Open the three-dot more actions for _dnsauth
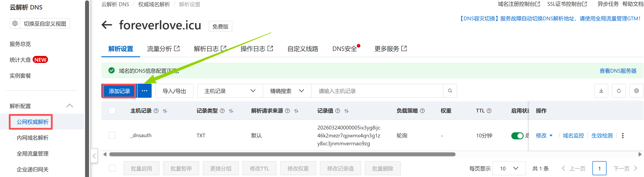The image size is (644, 177). tap(623, 136)
